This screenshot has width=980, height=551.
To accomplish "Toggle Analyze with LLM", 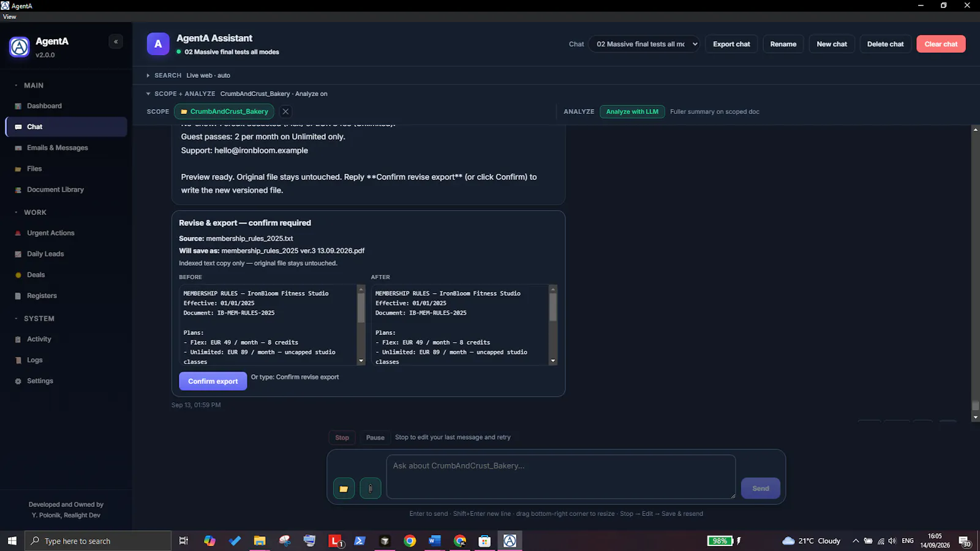I will tap(632, 111).
